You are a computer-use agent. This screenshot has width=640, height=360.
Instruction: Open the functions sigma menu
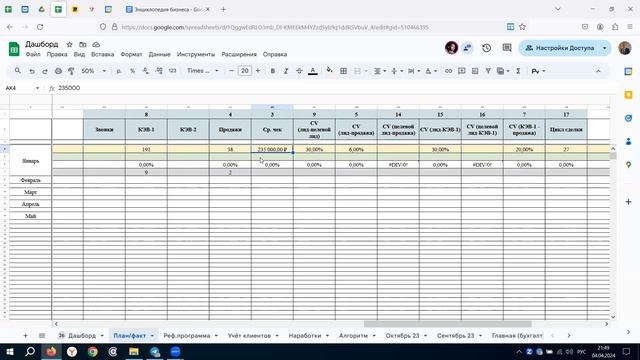click(518, 71)
